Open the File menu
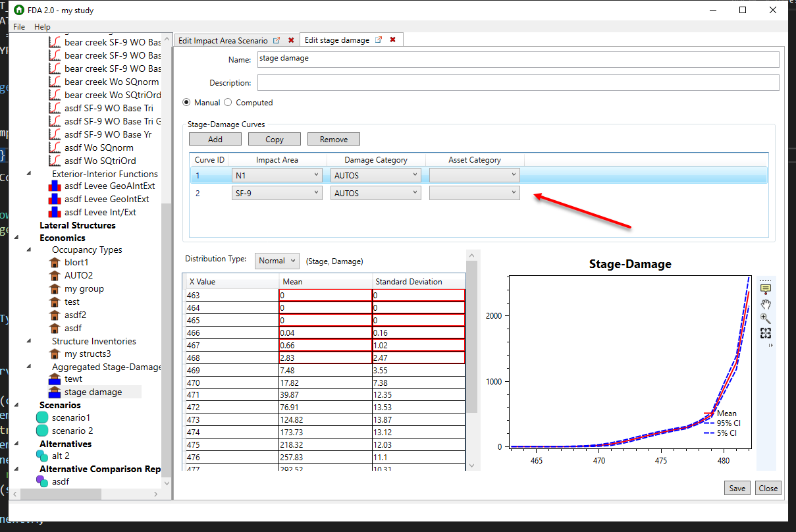Viewport: 796px width, 532px height. click(x=18, y=27)
